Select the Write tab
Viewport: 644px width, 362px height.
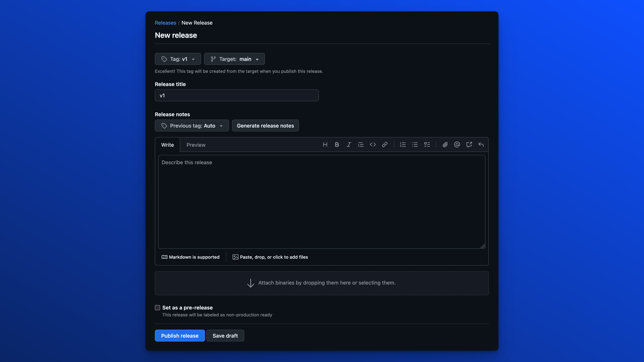[167, 145]
